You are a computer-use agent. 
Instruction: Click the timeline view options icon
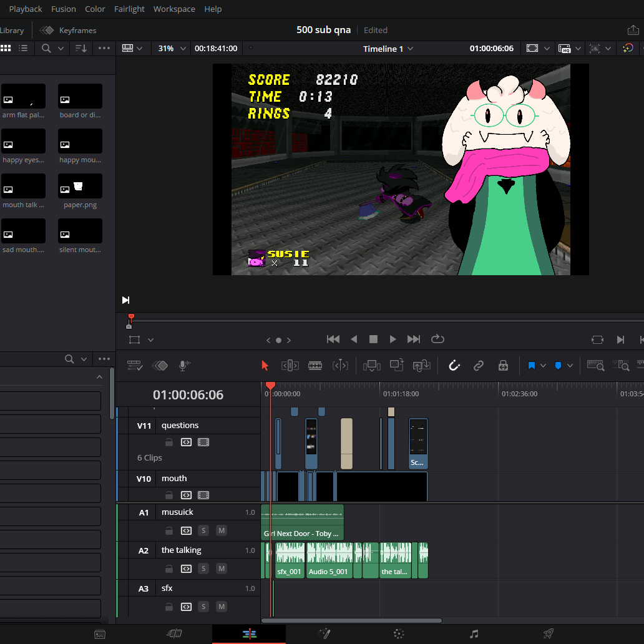134,366
